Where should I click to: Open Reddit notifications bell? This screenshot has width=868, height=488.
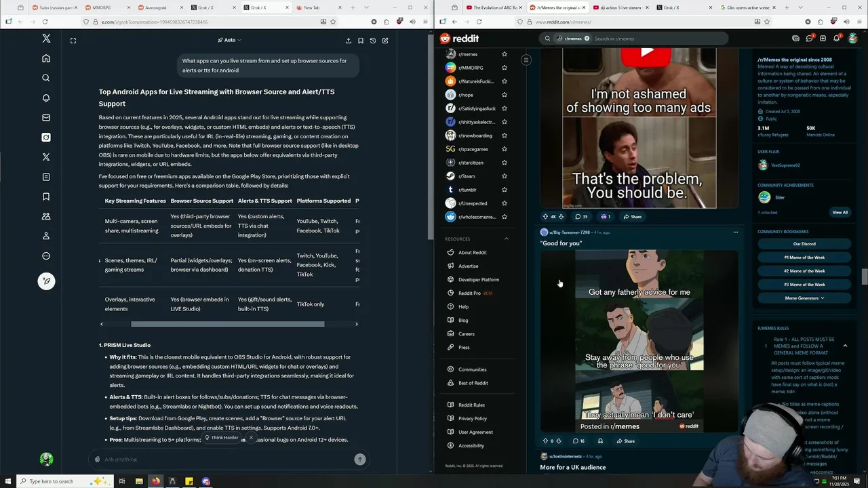837,39
